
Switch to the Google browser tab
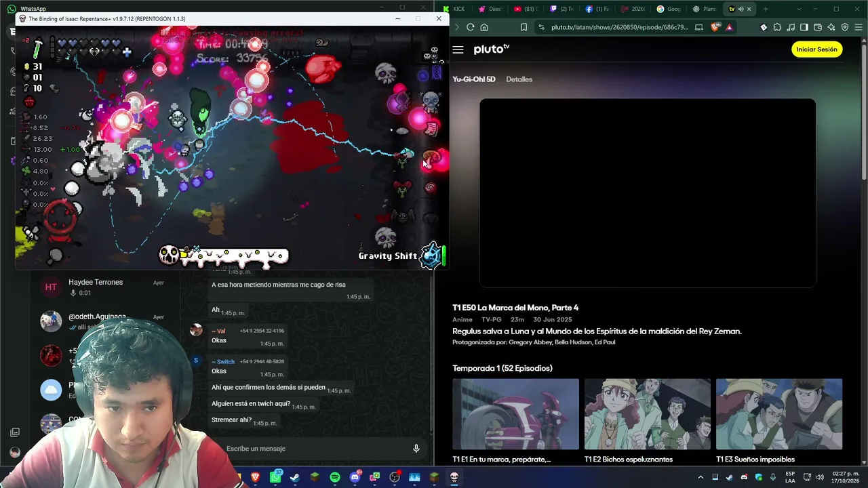tap(669, 9)
